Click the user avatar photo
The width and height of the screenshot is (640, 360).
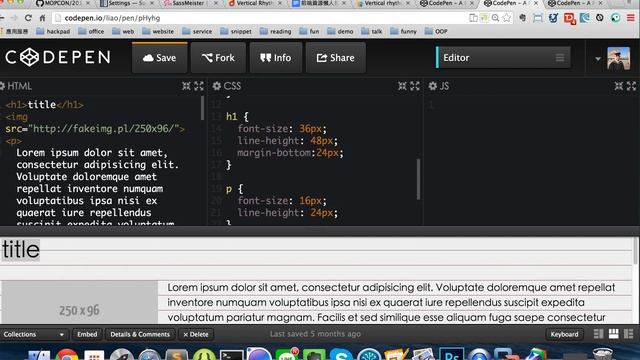tap(619, 58)
